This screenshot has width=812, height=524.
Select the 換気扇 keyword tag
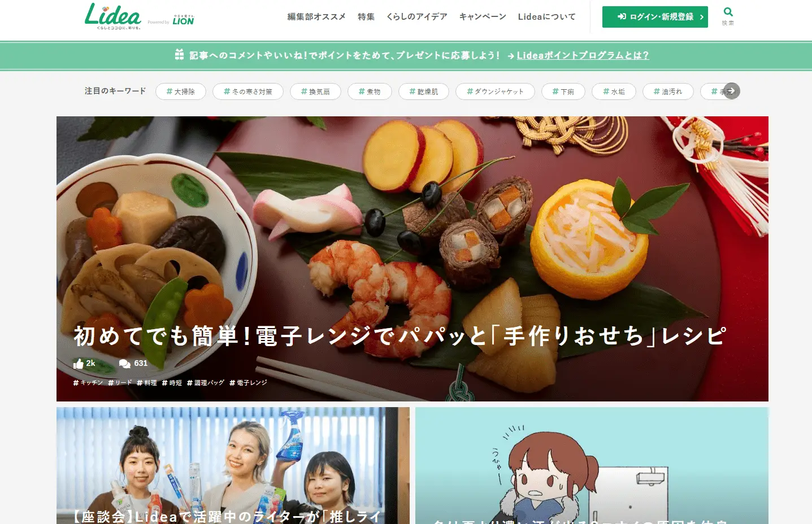pos(315,91)
